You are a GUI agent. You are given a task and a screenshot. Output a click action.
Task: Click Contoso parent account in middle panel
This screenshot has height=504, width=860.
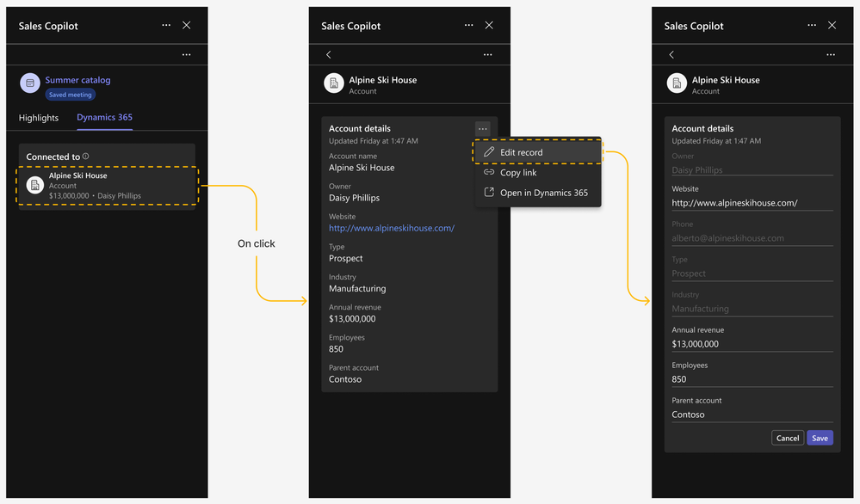tap(345, 379)
